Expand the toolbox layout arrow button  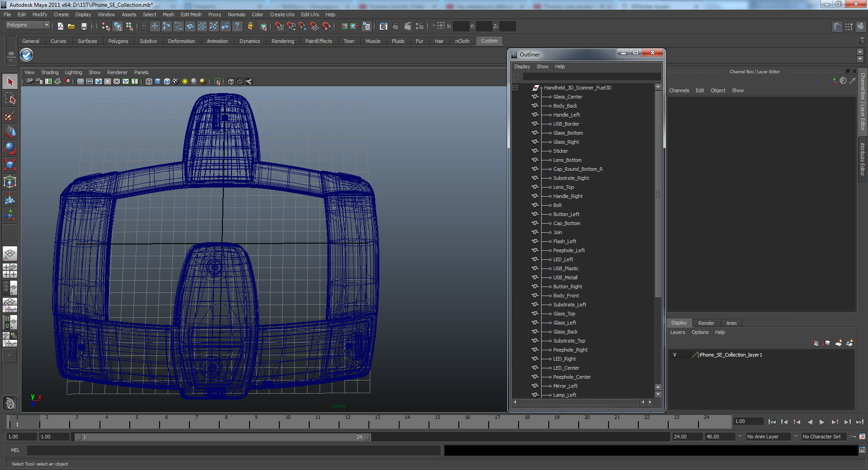point(9,355)
